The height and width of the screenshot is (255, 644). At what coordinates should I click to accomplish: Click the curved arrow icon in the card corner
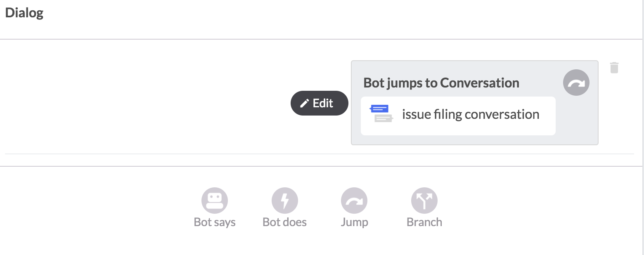pyautogui.click(x=576, y=83)
